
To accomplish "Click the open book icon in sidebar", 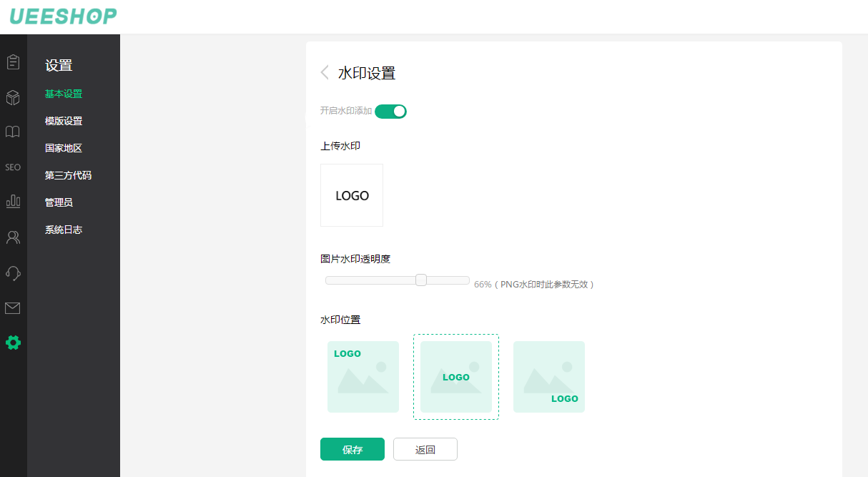I will [x=13, y=132].
